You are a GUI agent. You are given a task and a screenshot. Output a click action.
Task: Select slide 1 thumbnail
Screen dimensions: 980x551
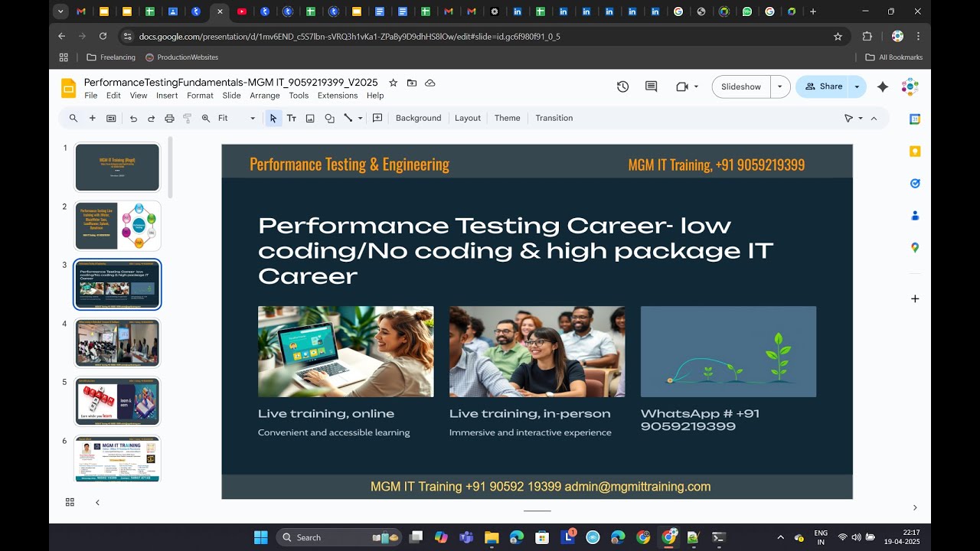117,167
